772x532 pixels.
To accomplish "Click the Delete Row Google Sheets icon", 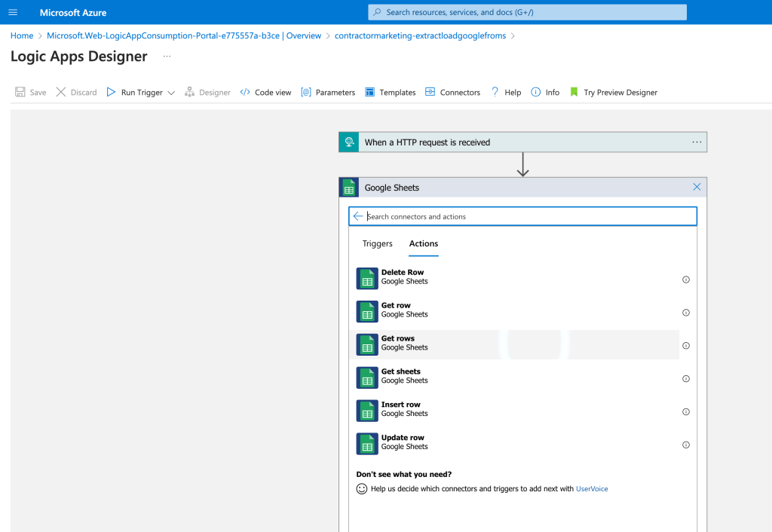I will [367, 279].
